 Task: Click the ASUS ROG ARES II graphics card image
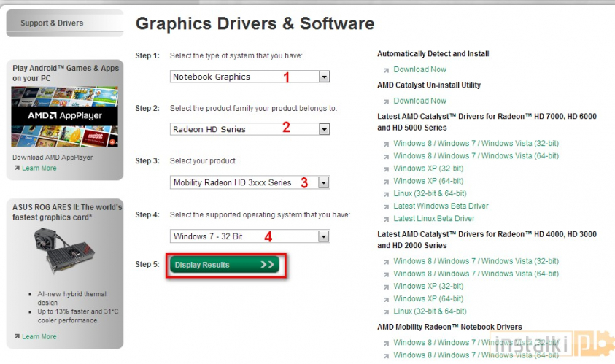[64, 252]
